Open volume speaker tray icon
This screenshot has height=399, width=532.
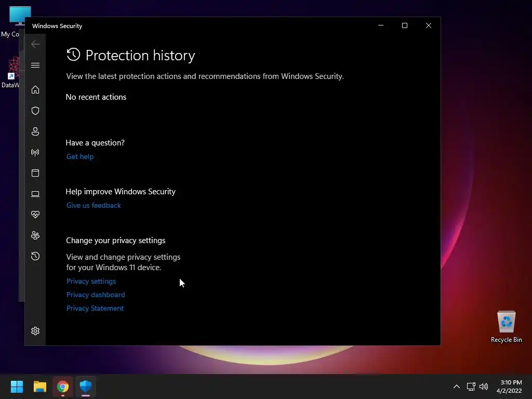tap(484, 387)
